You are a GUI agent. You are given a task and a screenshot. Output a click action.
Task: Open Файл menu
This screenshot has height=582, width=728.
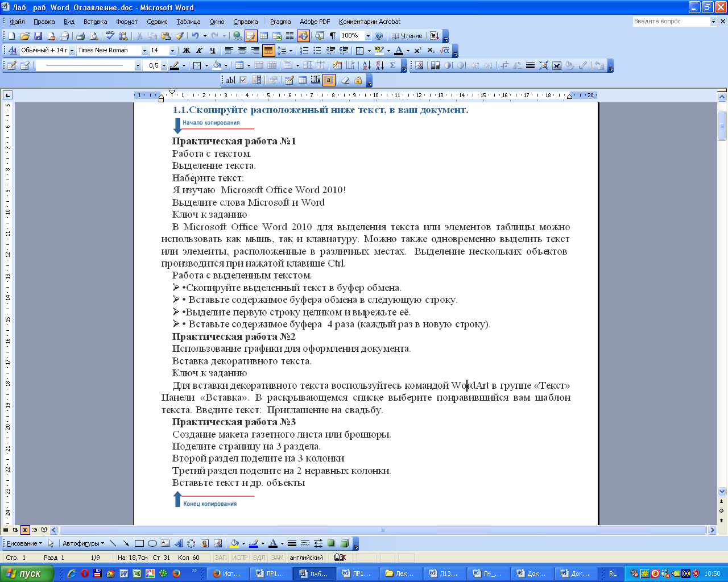[x=18, y=22]
